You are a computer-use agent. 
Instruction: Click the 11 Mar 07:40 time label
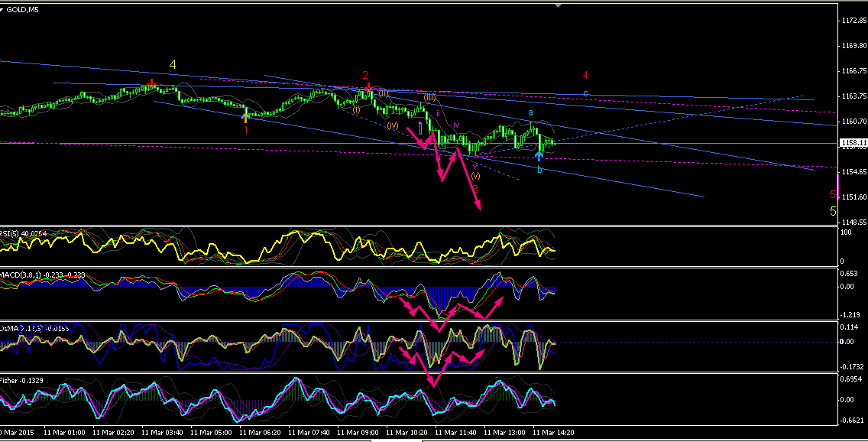tap(309, 433)
